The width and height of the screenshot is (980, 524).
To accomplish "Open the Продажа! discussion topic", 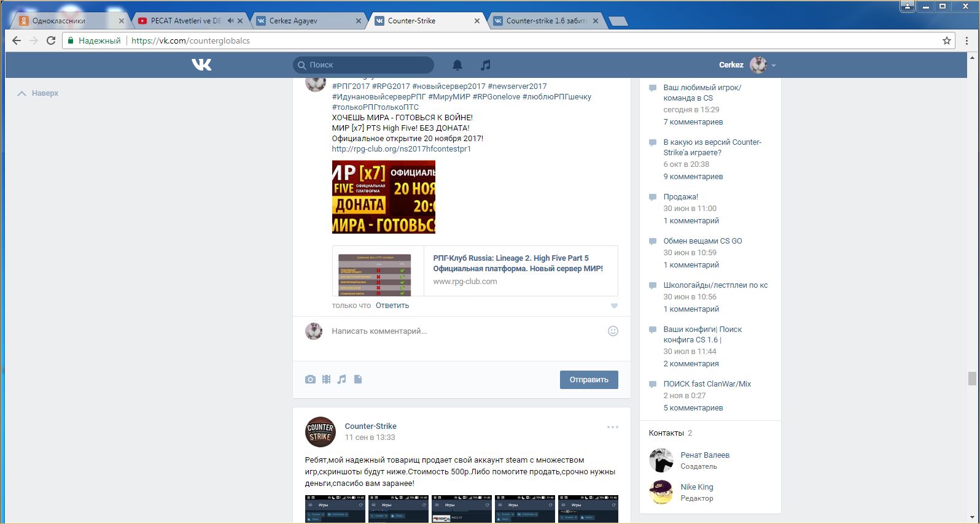I will click(680, 197).
